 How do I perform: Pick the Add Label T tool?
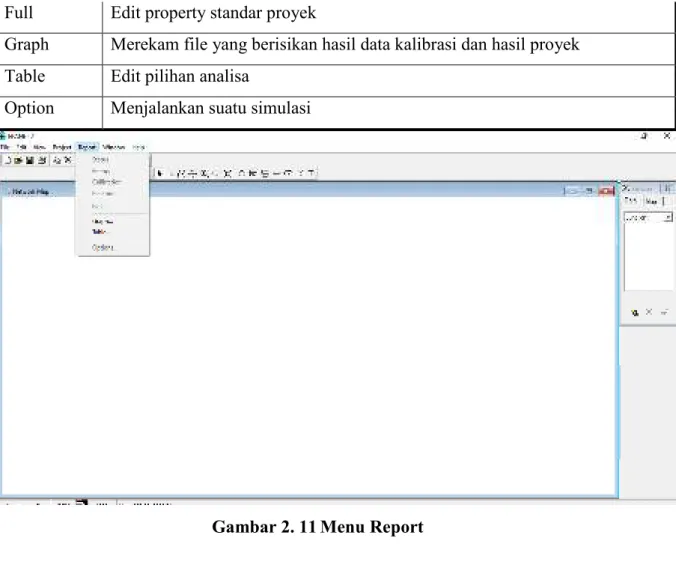tap(311, 173)
